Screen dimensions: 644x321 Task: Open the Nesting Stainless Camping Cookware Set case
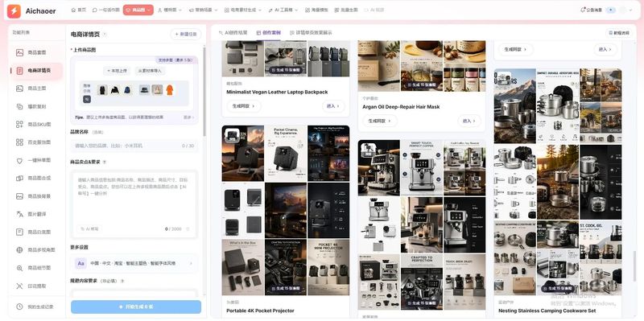point(558,192)
